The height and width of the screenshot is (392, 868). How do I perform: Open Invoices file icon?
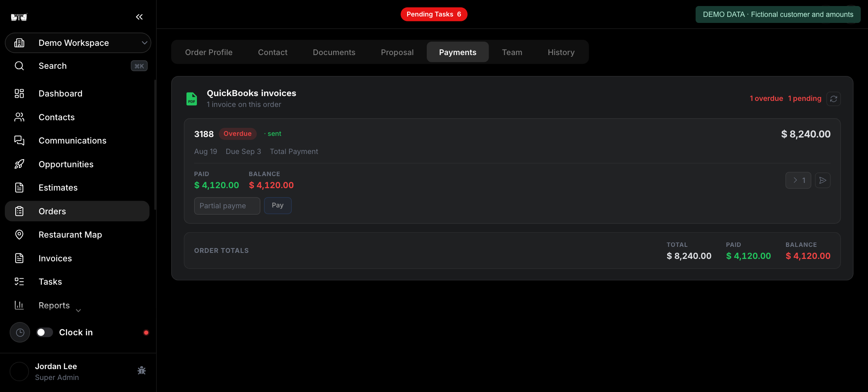point(19,258)
